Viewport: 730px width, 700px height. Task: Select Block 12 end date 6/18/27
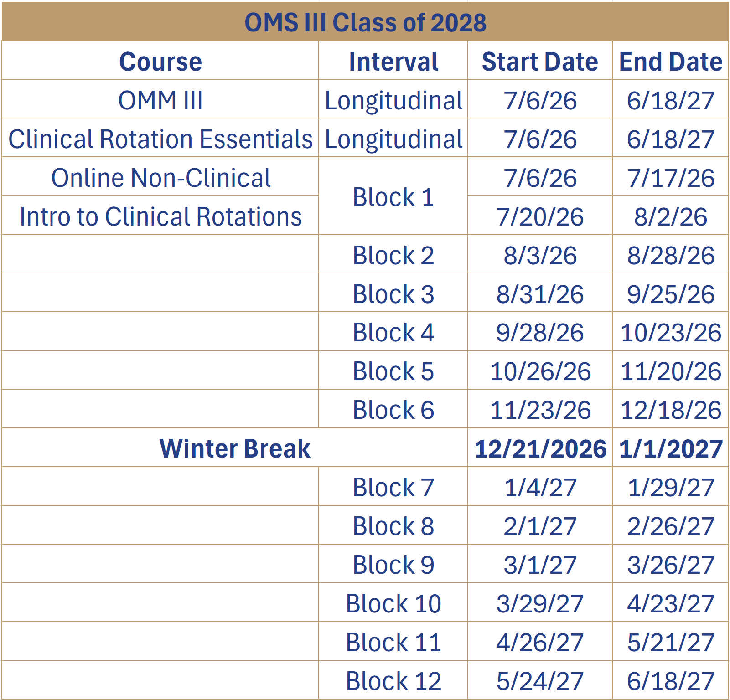671,681
